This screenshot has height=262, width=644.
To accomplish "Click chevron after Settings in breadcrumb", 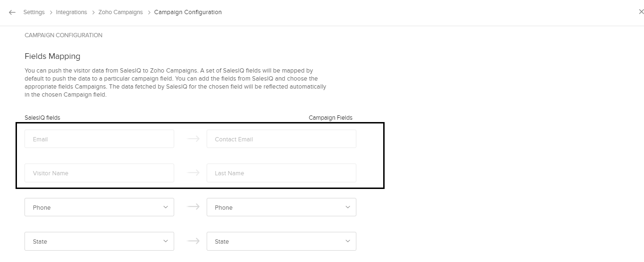I will (50, 12).
